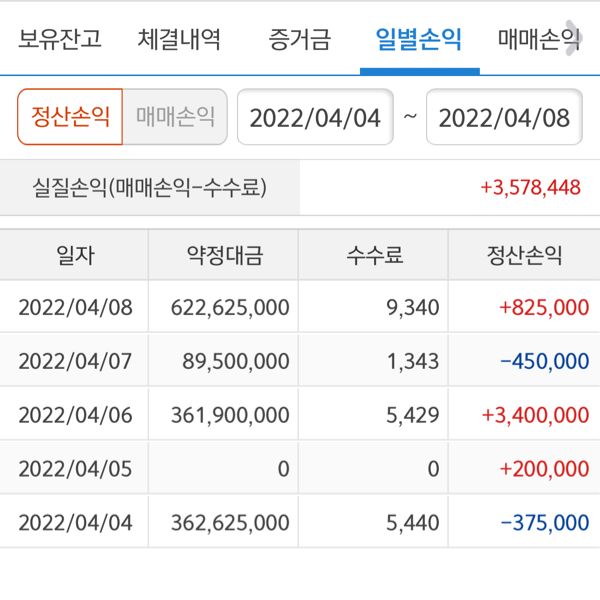The width and height of the screenshot is (600, 600).
Task: Switch to the gray 매매손익 toggle option
Action: [175, 117]
